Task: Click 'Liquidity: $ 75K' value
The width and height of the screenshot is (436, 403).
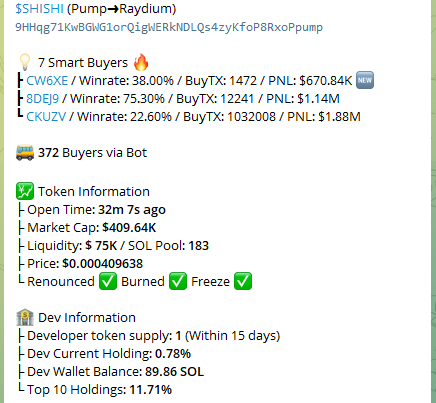Action: [x=72, y=246]
